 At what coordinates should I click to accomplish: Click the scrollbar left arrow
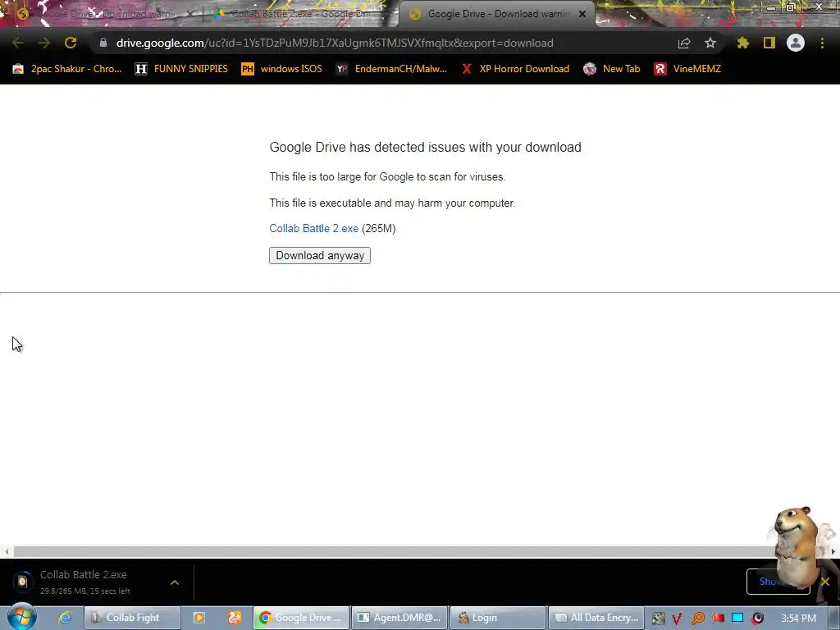pos(7,551)
